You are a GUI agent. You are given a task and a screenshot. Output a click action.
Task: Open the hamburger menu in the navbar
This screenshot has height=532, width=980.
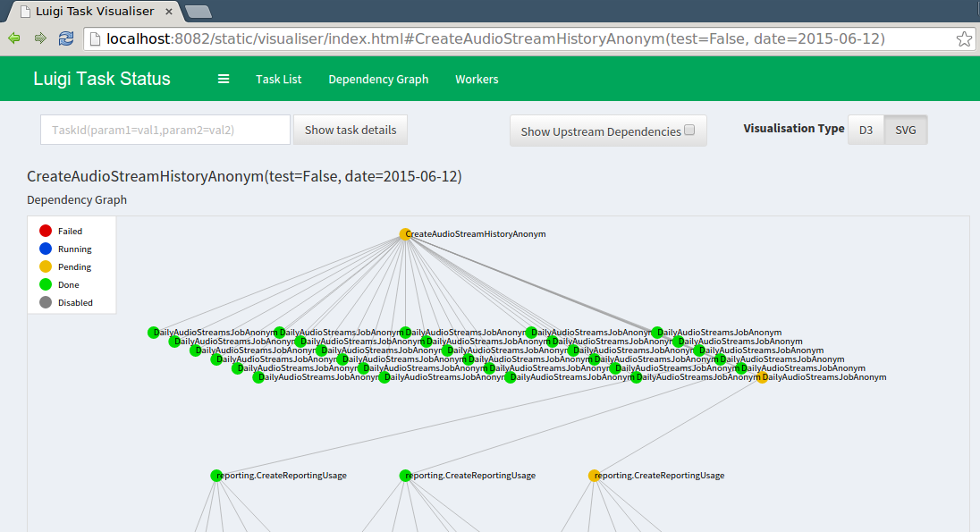pyautogui.click(x=223, y=79)
